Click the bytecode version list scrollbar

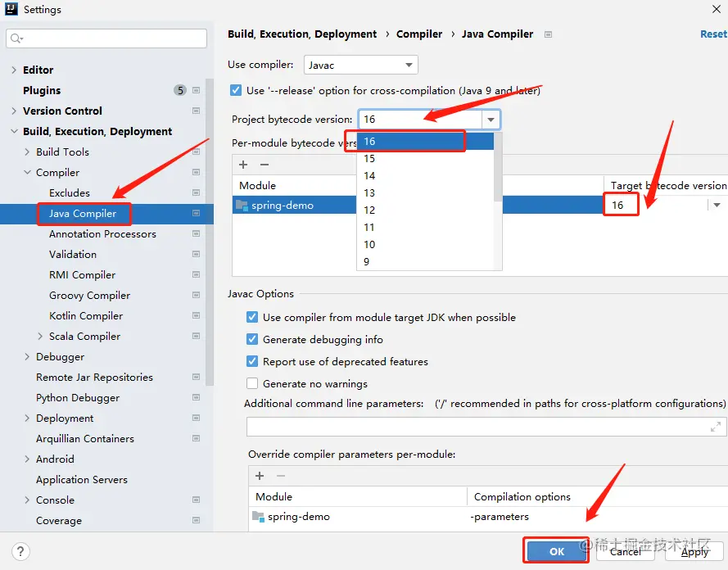click(x=498, y=167)
